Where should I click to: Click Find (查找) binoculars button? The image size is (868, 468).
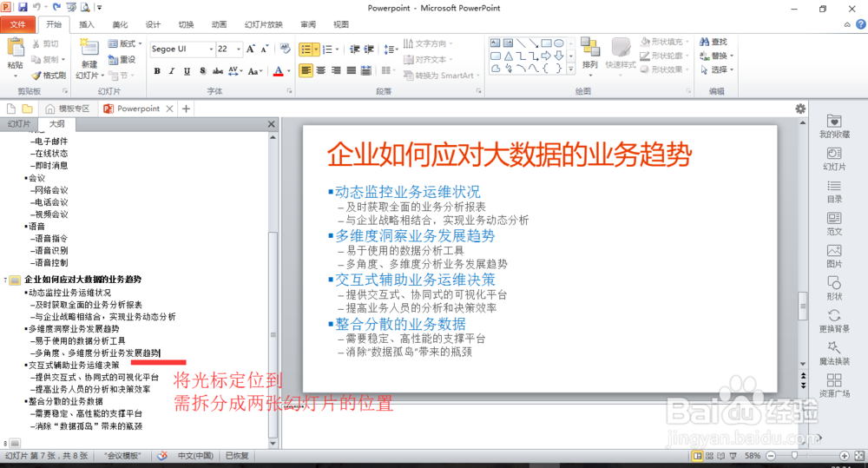click(713, 42)
